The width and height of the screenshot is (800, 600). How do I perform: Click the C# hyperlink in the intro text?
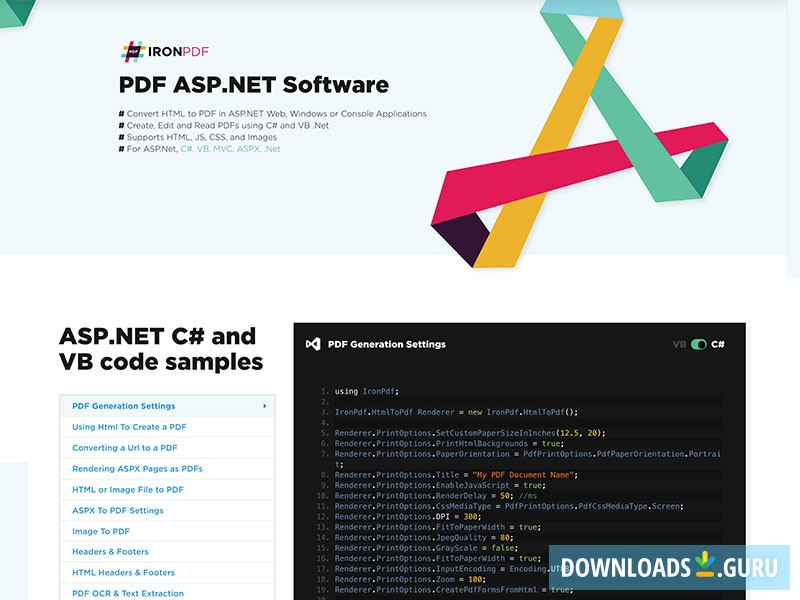tap(187, 147)
